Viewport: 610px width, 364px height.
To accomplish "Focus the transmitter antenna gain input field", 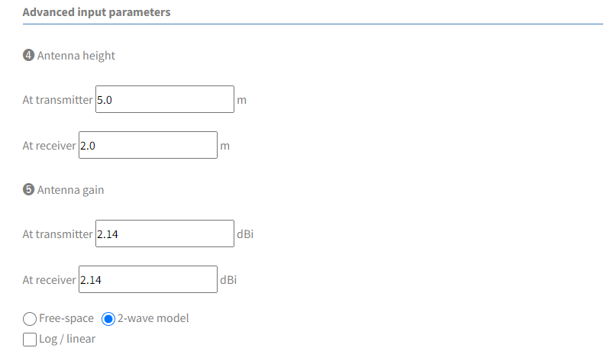I will tap(165, 234).
